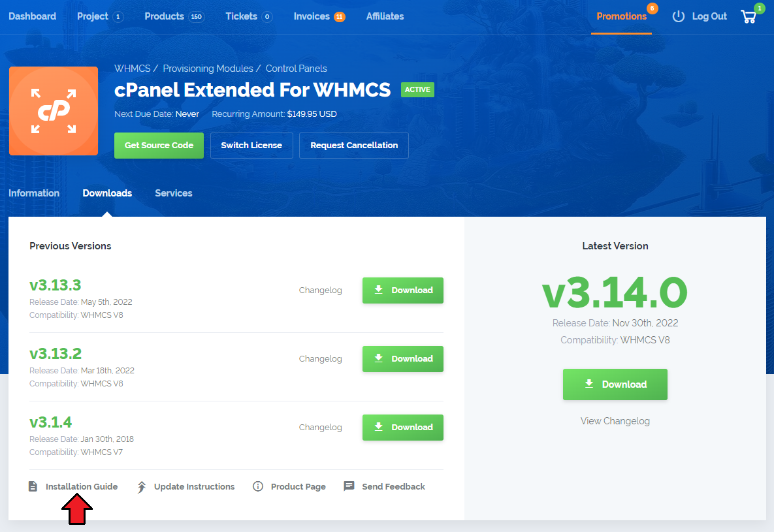Open the Changelog for v3.13.2
This screenshot has height=532, width=774.
[320, 359]
